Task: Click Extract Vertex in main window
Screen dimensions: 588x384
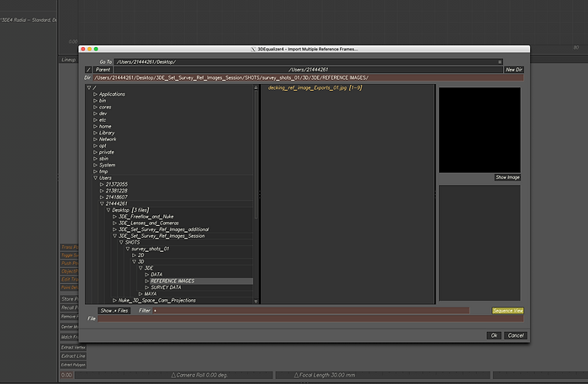Action: pos(73,347)
